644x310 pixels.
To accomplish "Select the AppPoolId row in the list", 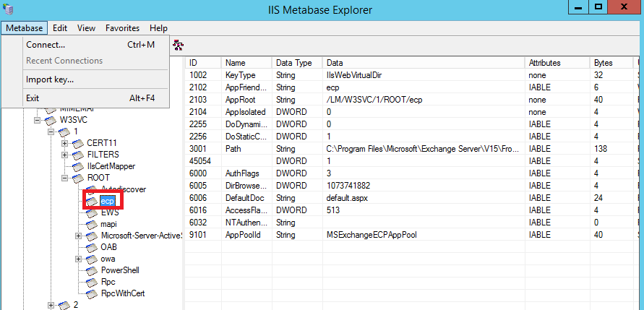I will (x=245, y=235).
